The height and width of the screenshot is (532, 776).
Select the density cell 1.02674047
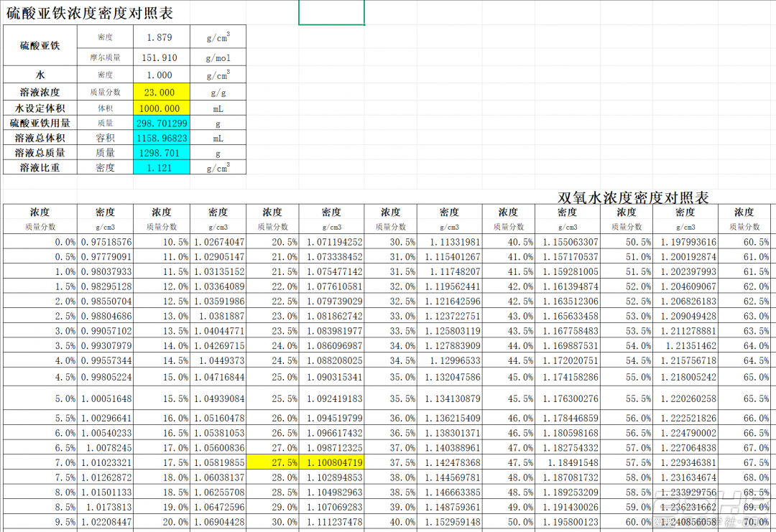(x=218, y=242)
